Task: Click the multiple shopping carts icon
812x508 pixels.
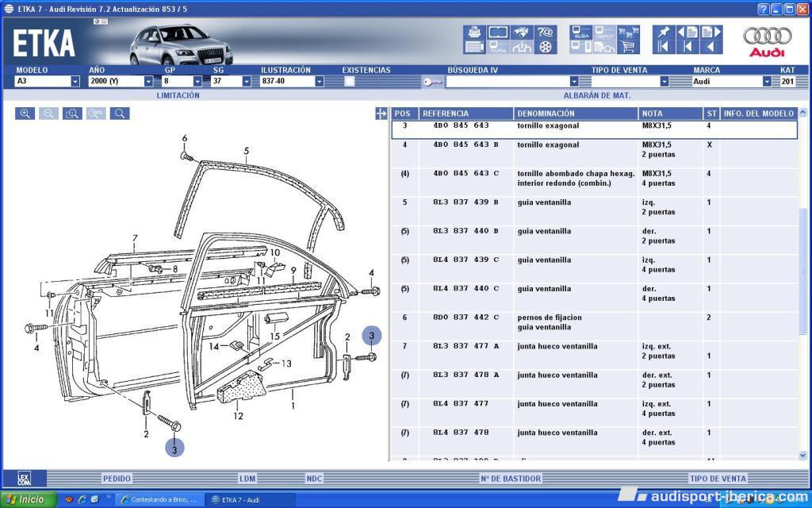Action: click(x=628, y=32)
